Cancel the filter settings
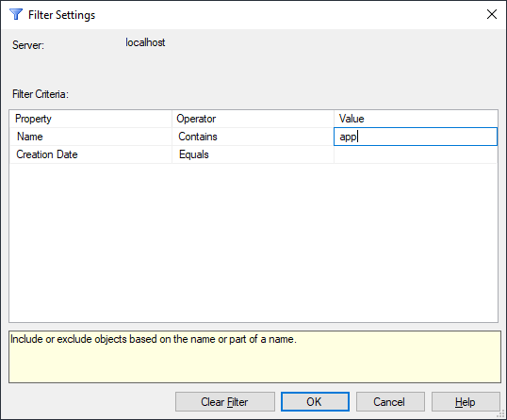The width and height of the screenshot is (507, 420). point(390,401)
